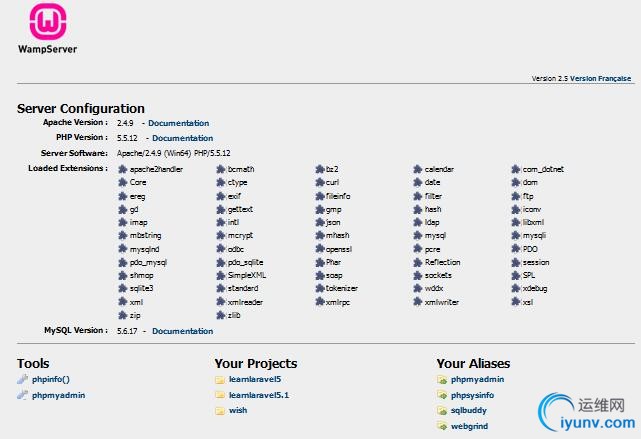
Task: Click the mbstring extension name
Action: pos(146,236)
